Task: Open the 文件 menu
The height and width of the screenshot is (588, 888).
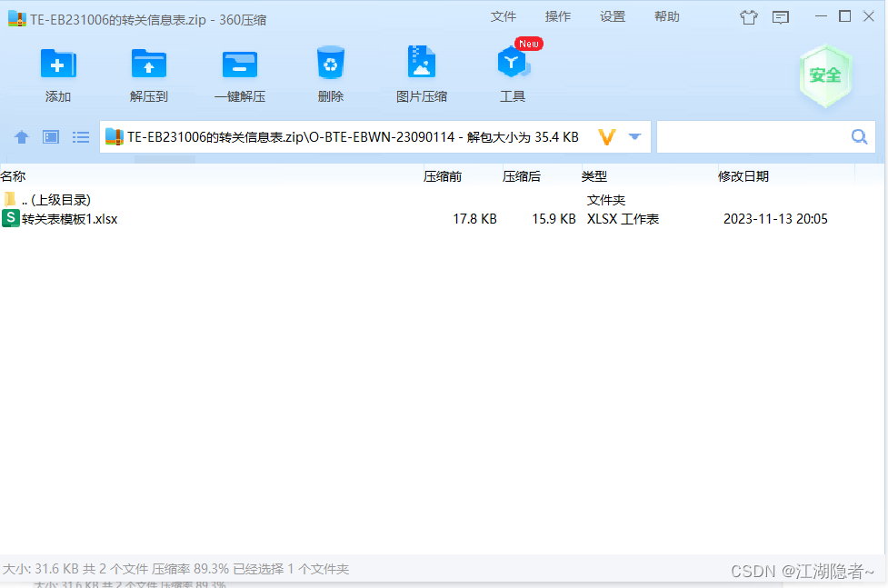Action: click(503, 17)
